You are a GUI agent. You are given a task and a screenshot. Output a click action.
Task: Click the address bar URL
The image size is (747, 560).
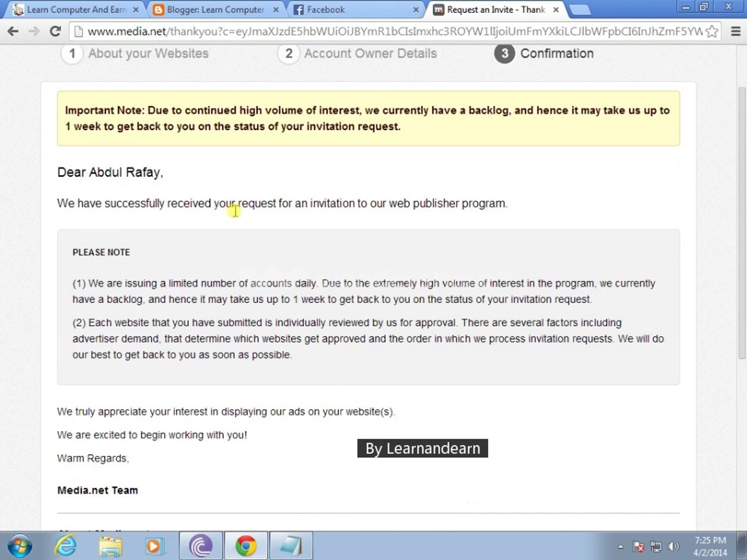(x=394, y=32)
